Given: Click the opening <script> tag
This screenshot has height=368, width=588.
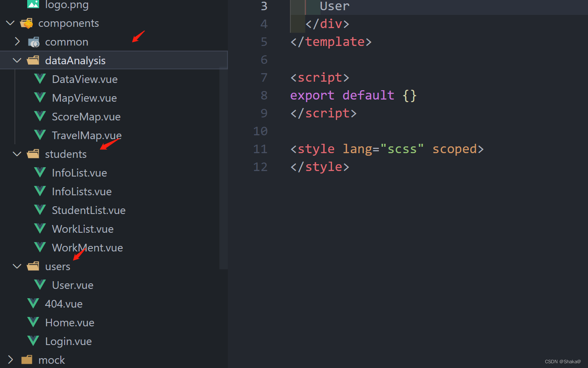Looking at the screenshot, I should (320, 77).
